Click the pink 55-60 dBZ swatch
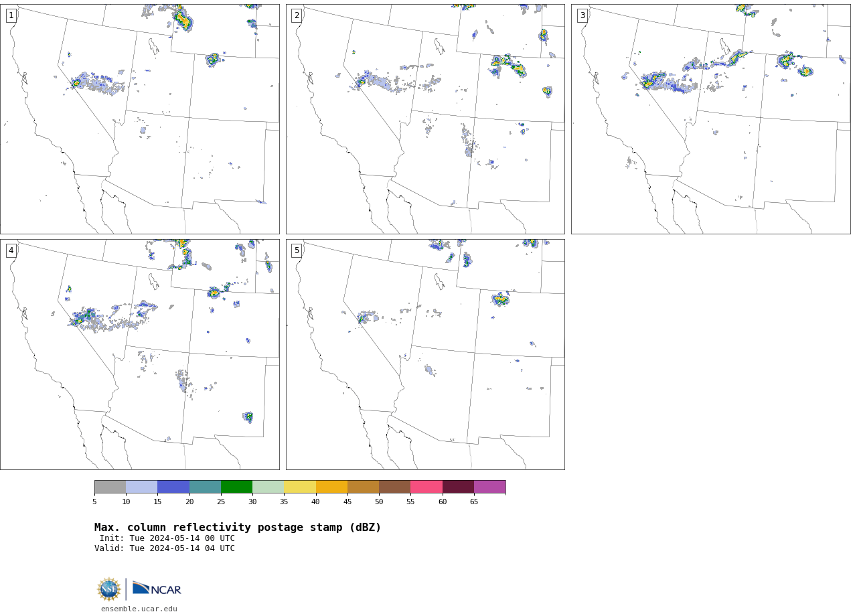 (x=426, y=487)
